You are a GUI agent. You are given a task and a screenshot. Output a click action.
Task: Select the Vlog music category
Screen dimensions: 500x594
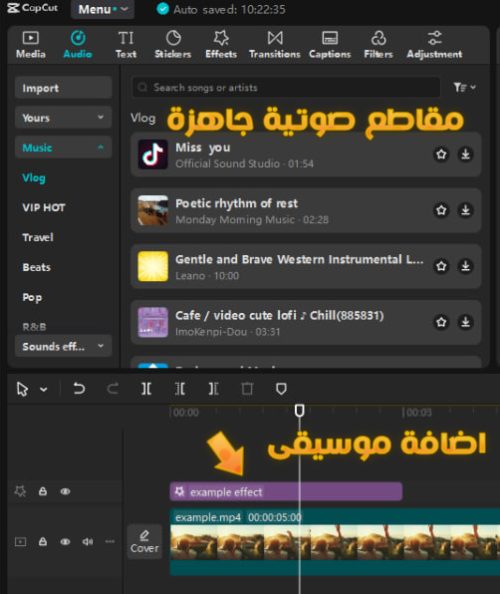pyautogui.click(x=34, y=178)
